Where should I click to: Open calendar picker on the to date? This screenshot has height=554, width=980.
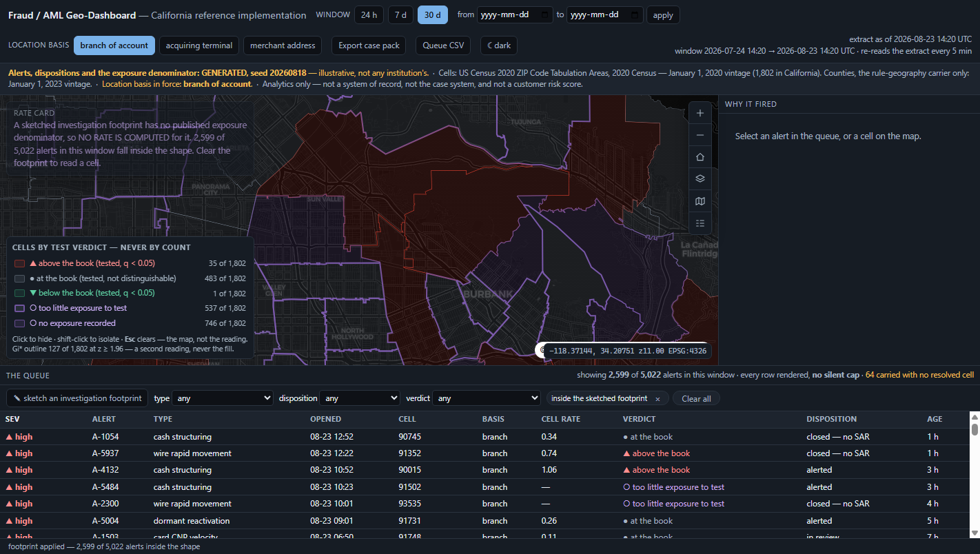(x=635, y=15)
